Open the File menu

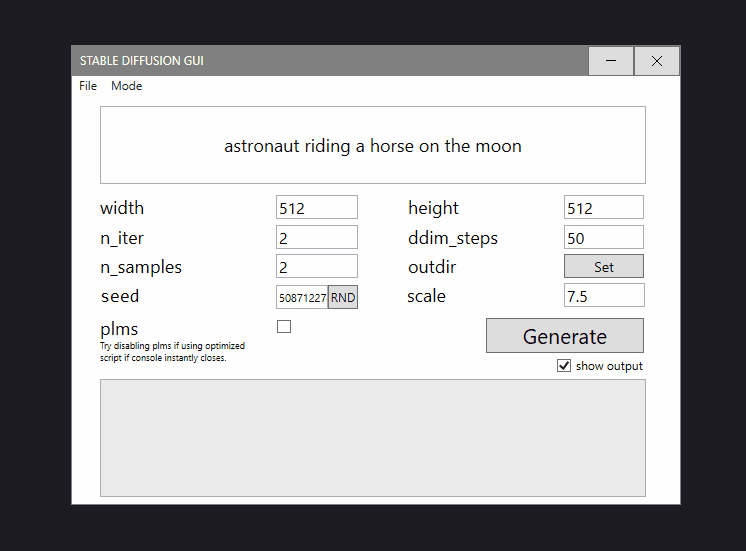click(x=88, y=86)
